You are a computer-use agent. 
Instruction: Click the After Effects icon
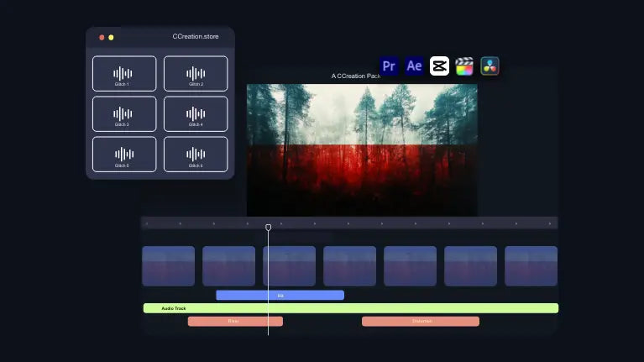pyautogui.click(x=414, y=66)
